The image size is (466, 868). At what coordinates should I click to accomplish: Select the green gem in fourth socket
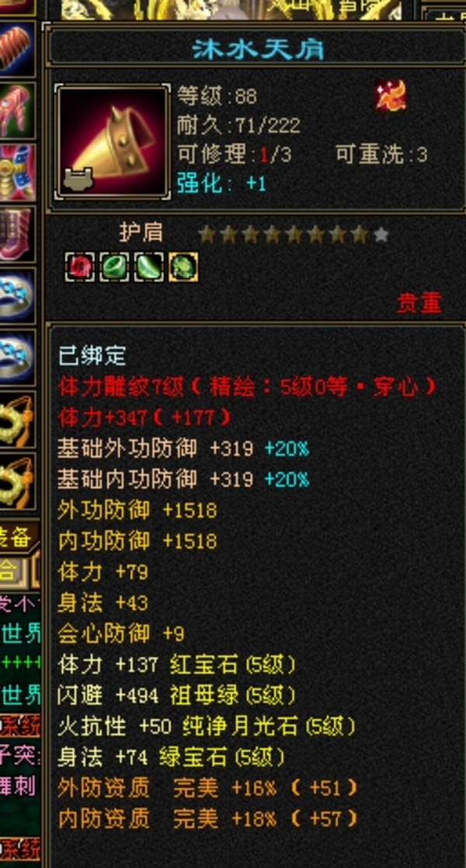coord(183,267)
